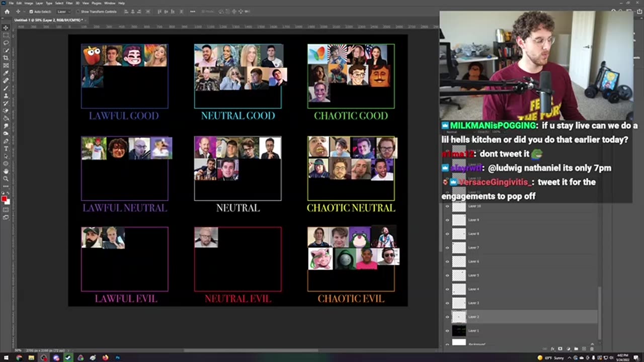This screenshot has width=644, height=362.
Task: Open the Window menu
Action: (110, 3)
